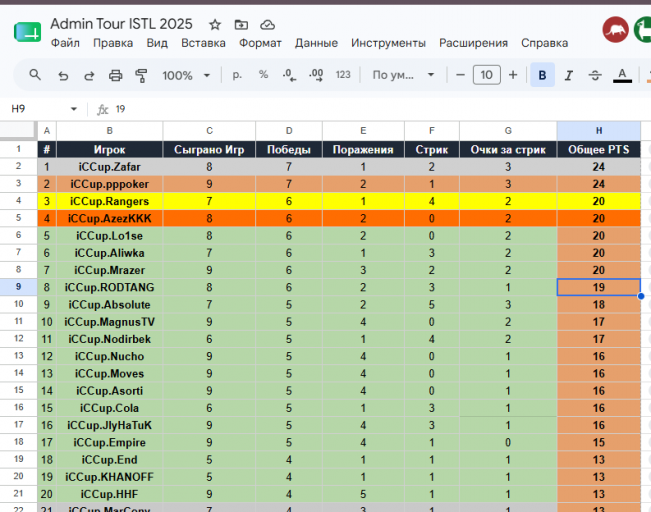Undo the last action
Image resolution: width=651 pixels, height=512 pixels.
point(63,76)
